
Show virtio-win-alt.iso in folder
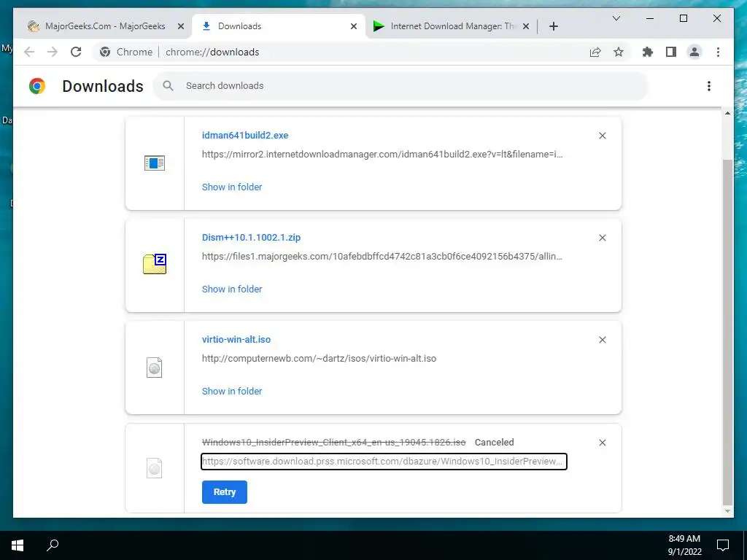pyautogui.click(x=232, y=391)
